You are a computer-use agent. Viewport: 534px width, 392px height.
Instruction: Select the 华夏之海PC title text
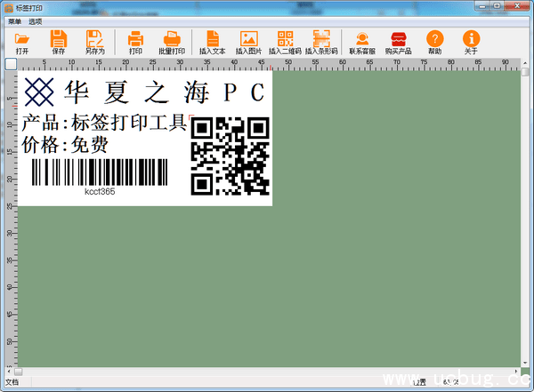coord(142,91)
